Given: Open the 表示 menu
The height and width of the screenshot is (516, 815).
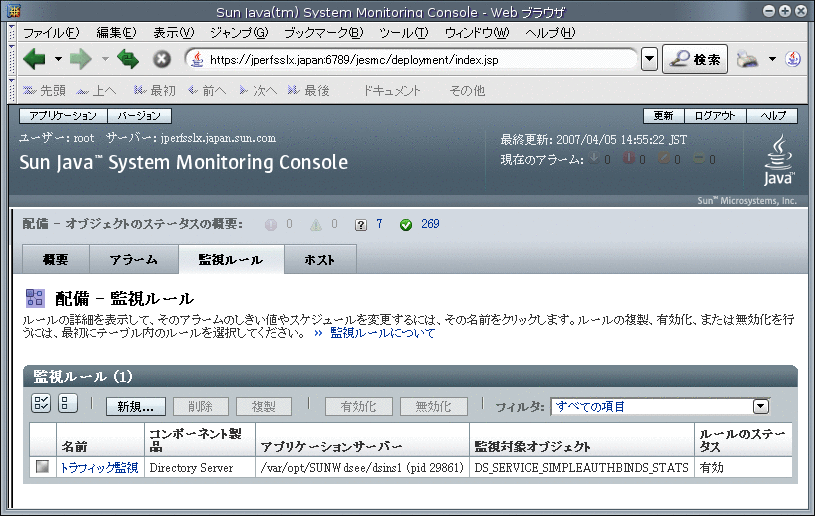Looking at the screenshot, I should [x=174, y=33].
